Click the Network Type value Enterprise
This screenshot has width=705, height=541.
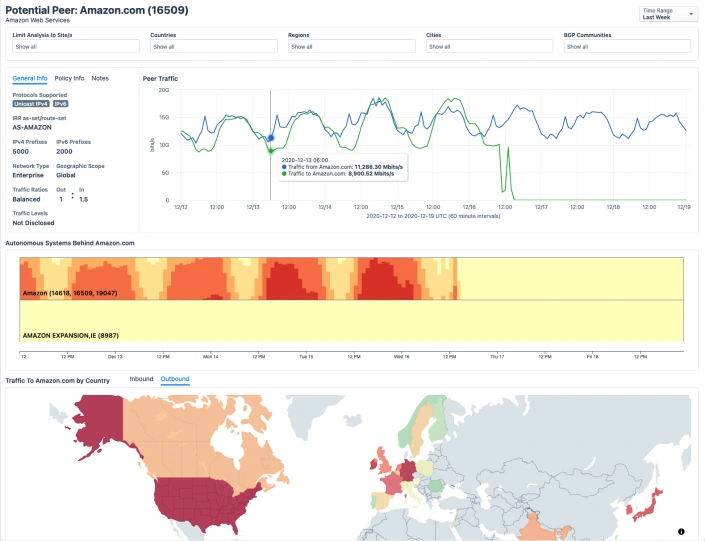(x=28, y=175)
